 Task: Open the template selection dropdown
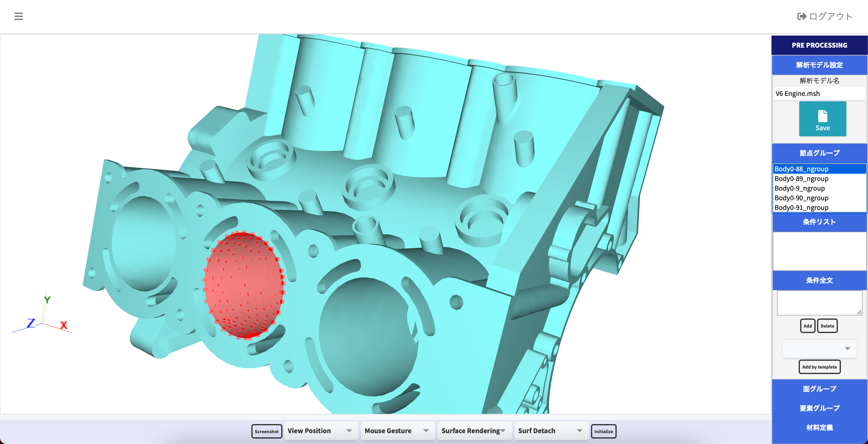(x=819, y=348)
